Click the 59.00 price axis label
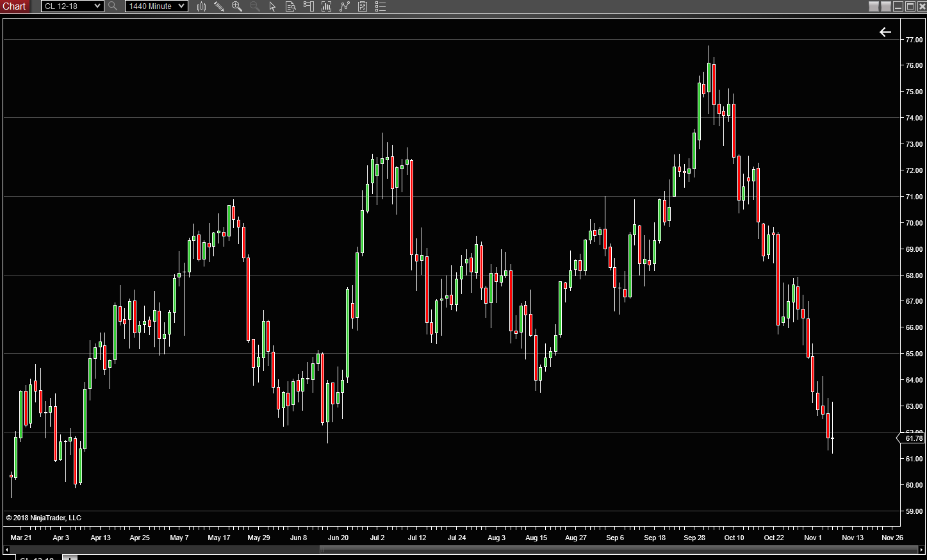 tap(914, 511)
